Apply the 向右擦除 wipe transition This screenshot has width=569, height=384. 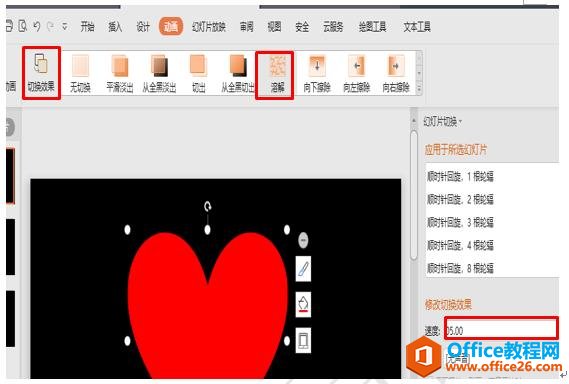click(396, 73)
